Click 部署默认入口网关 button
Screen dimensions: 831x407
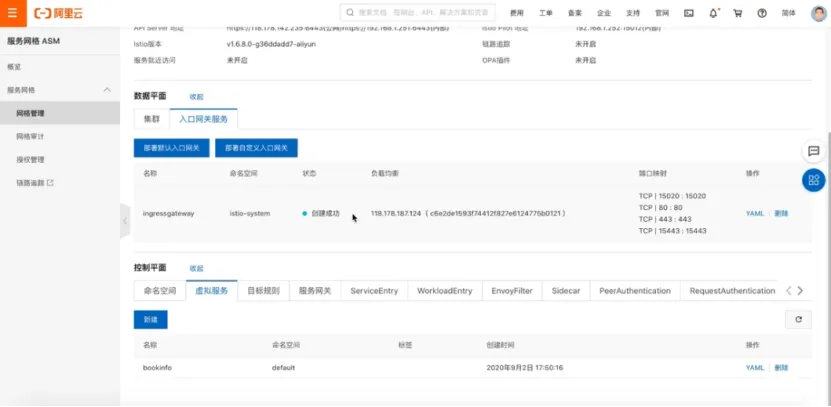click(x=172, y=148)
